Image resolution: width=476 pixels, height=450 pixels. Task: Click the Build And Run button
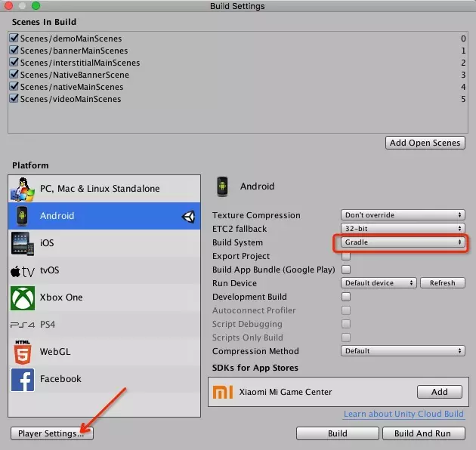pyautogui.click(x=422, y=433)
